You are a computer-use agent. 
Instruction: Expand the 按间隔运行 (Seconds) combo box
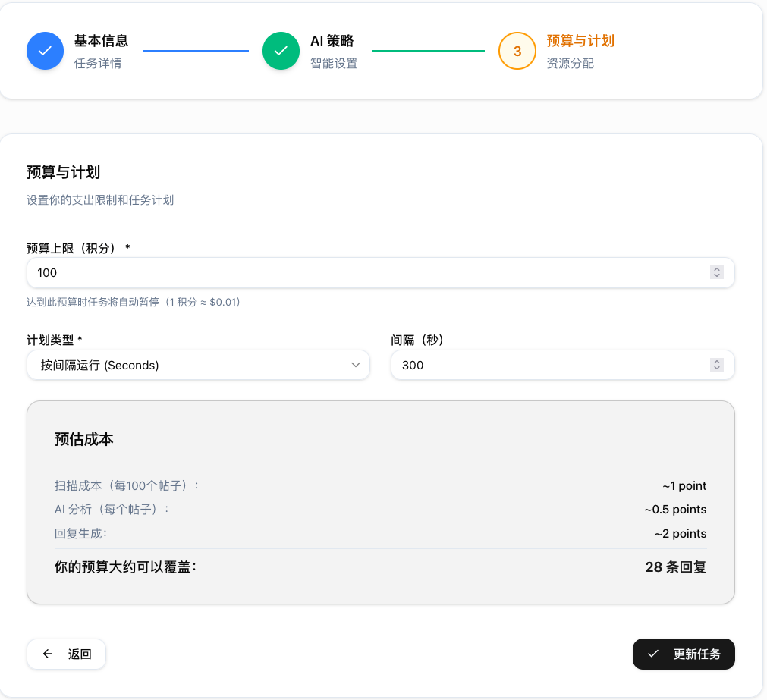pyautogui.click(x=198, y=365)
